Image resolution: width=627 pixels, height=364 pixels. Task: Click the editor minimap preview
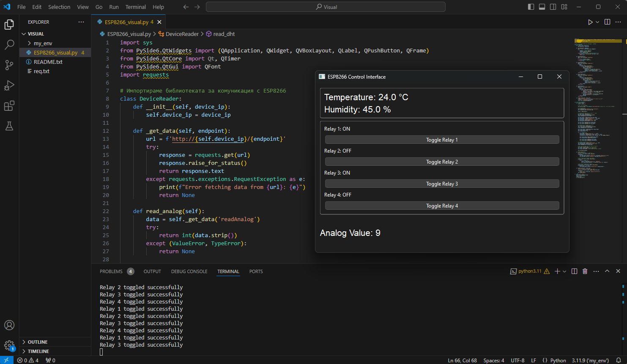[x=598, y=108]
